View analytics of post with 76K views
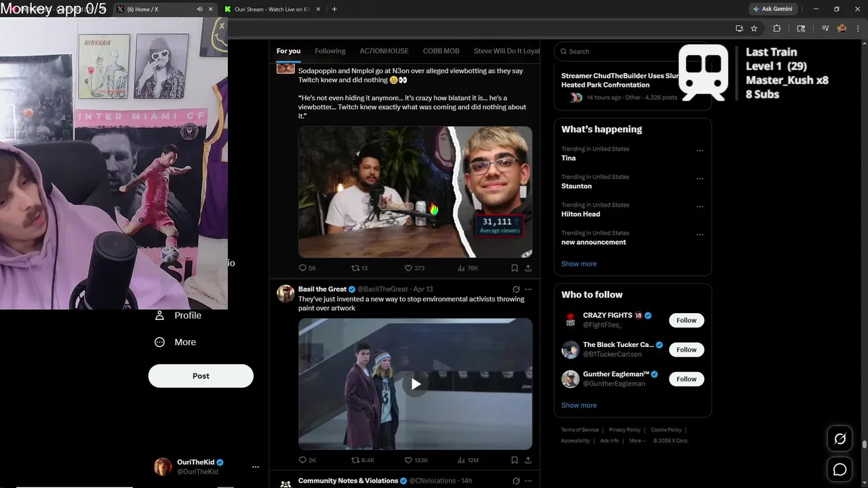 (468, 268)
